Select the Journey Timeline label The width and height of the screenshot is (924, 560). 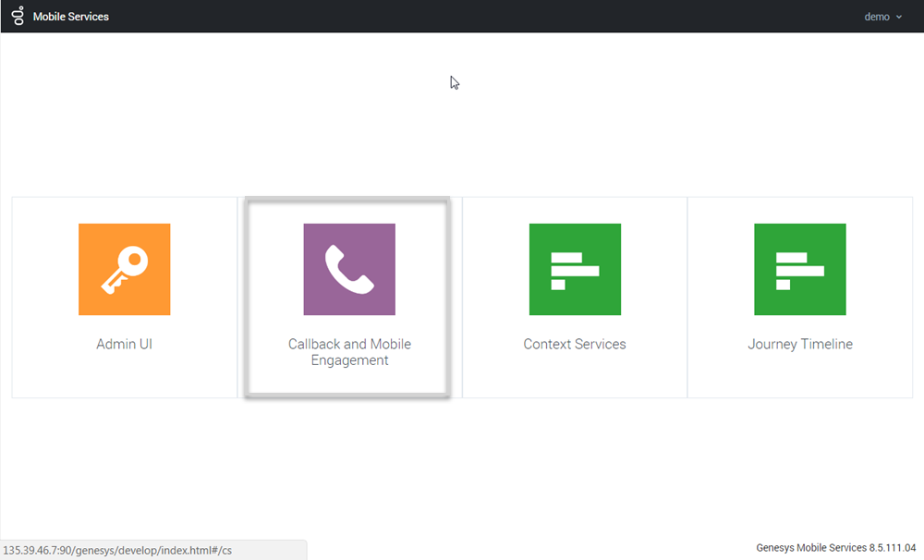point(800,345)
